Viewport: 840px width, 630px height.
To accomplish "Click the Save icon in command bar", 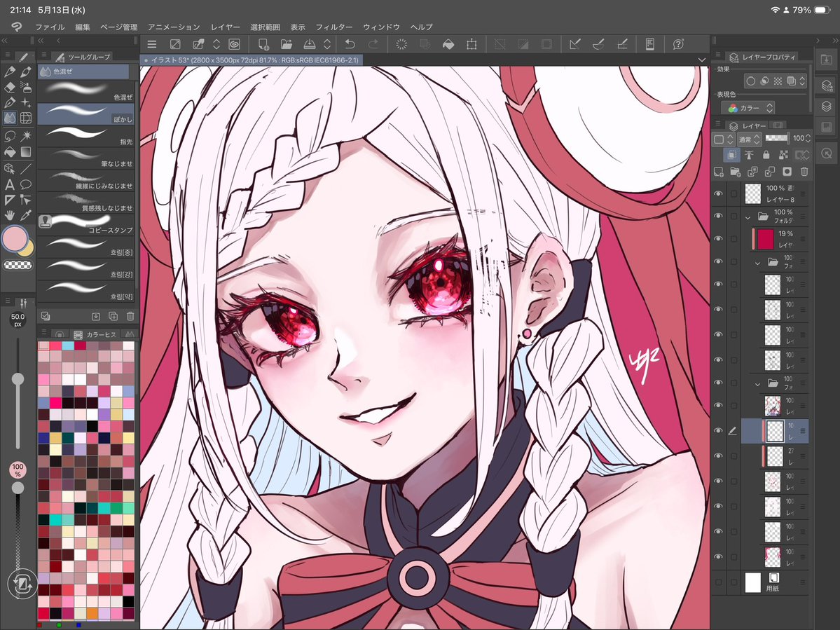I will coord(309,44).
